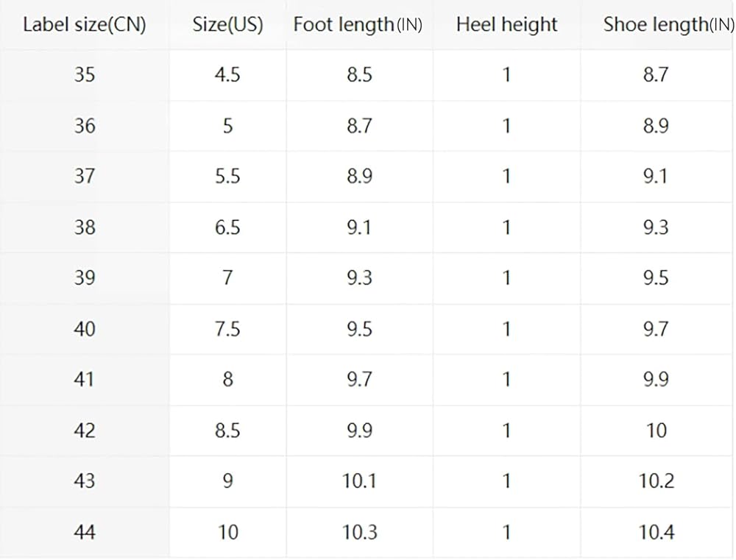
Task: Select the US size 6.5 cell
Action: [227, 227]
